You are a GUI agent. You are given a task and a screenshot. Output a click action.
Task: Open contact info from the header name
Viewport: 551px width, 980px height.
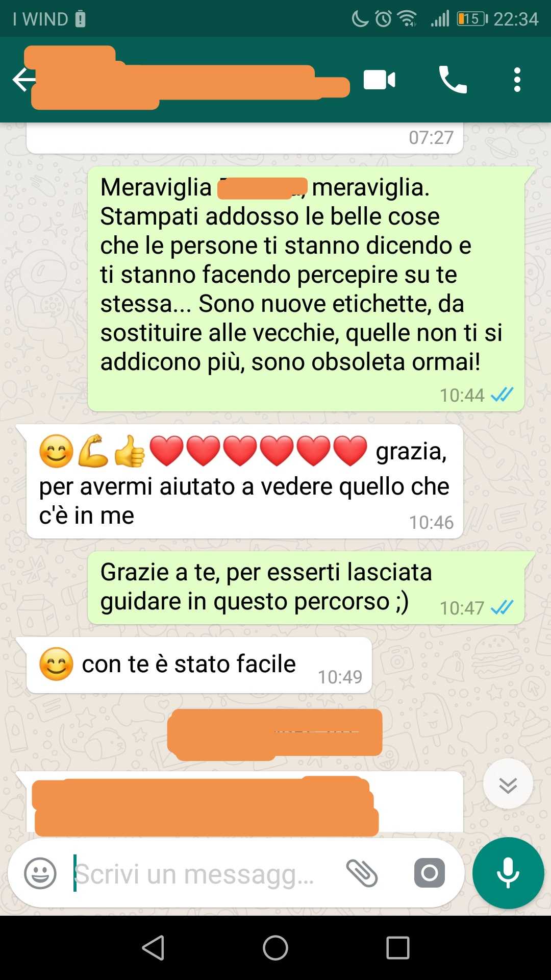[189, 79]
